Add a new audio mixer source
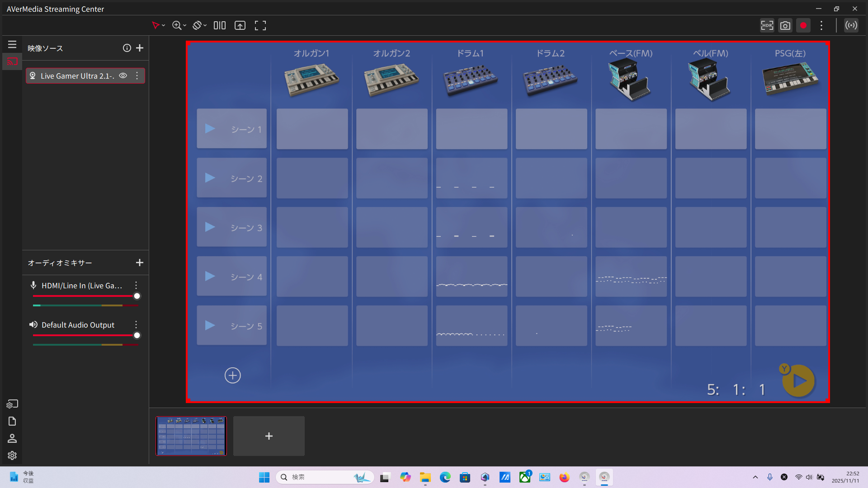The width and height of the screenshot is (868, 488). (140, 263)
